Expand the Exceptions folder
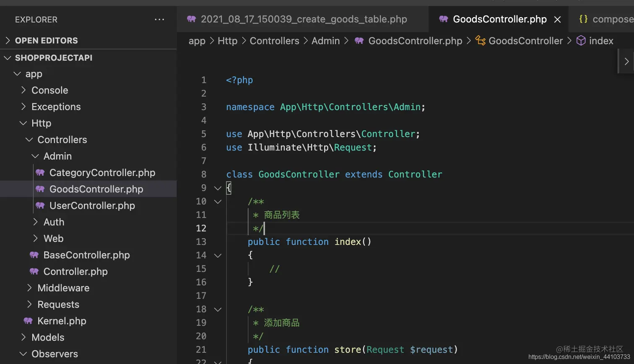This screenshot has width=634, height=364. 23,107
